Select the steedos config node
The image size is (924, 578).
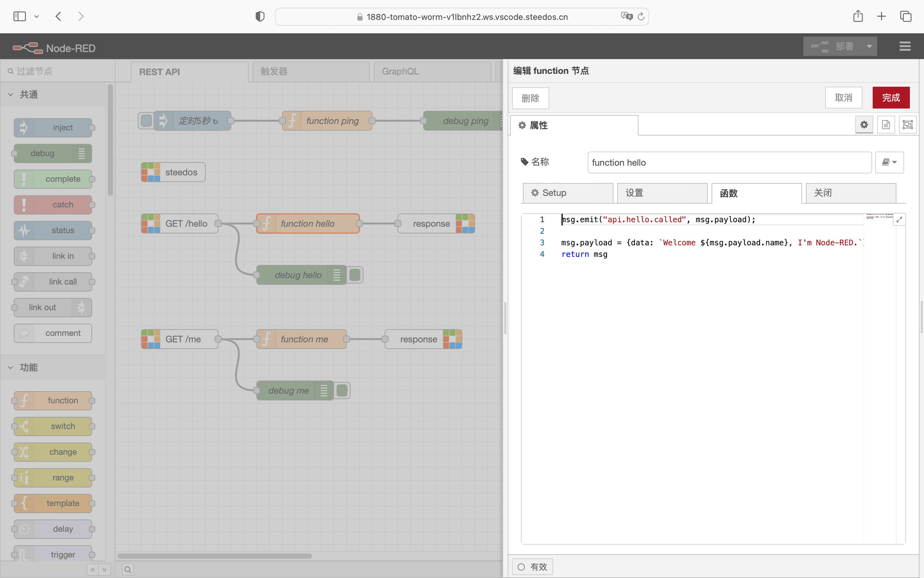click(x=173, y=172)
